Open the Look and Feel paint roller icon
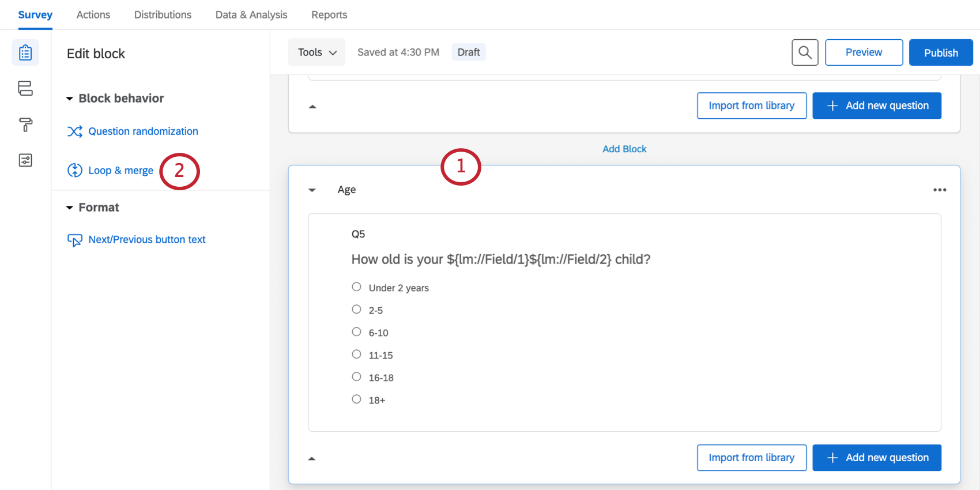This screenshot has height=490, width=980. [25, 125]
